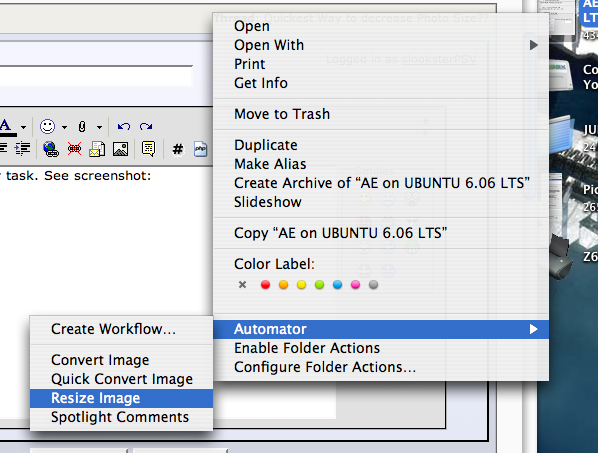Wrap code tags using # icon
This screenshot has width=598, height=453.
click(x=178, y=149)
